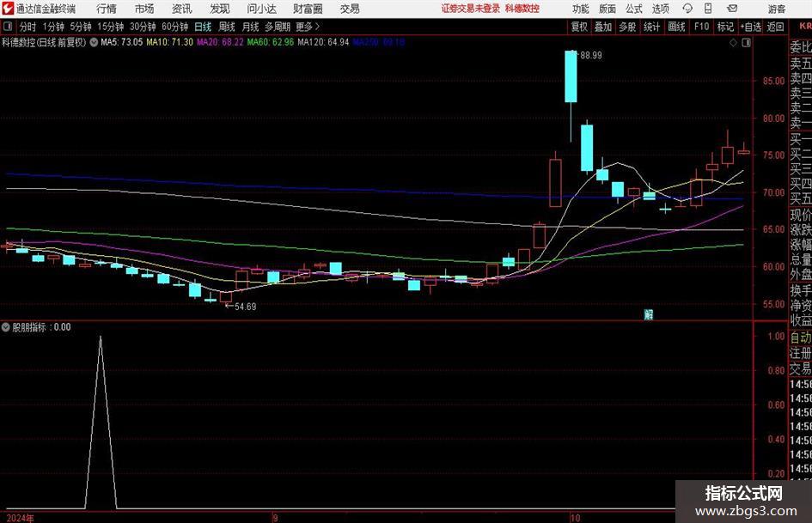The width and height of the screenshot is (812, 523).
Task: Open the 发现 menu
Action: pos(220,9)
